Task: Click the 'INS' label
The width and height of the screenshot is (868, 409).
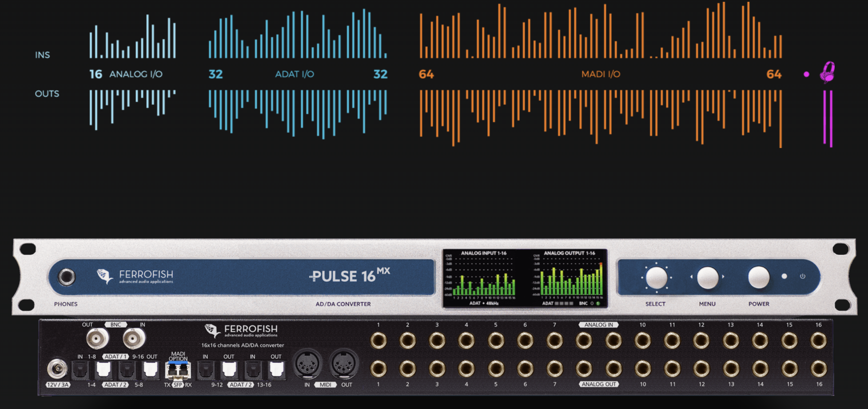Action: 43,55
